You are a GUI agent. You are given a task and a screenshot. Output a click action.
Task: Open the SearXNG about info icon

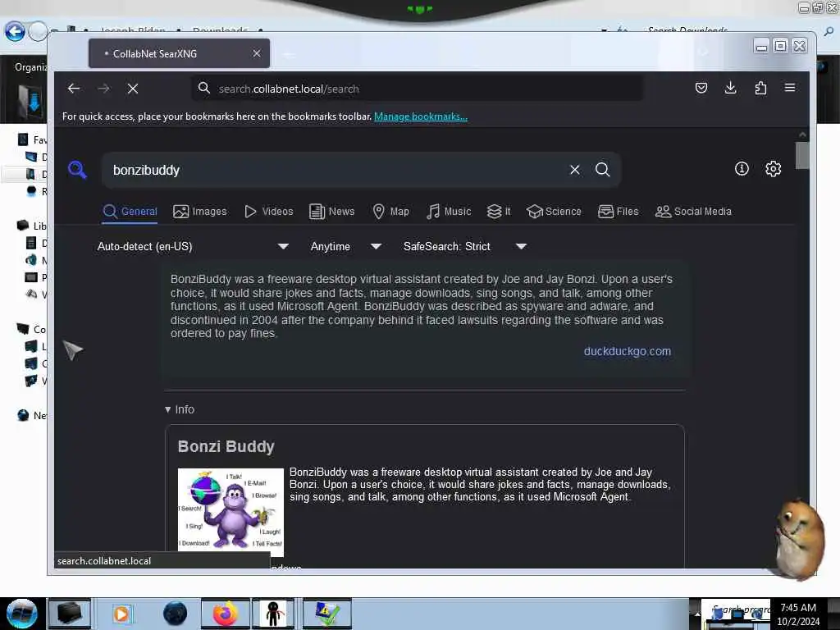742,169
